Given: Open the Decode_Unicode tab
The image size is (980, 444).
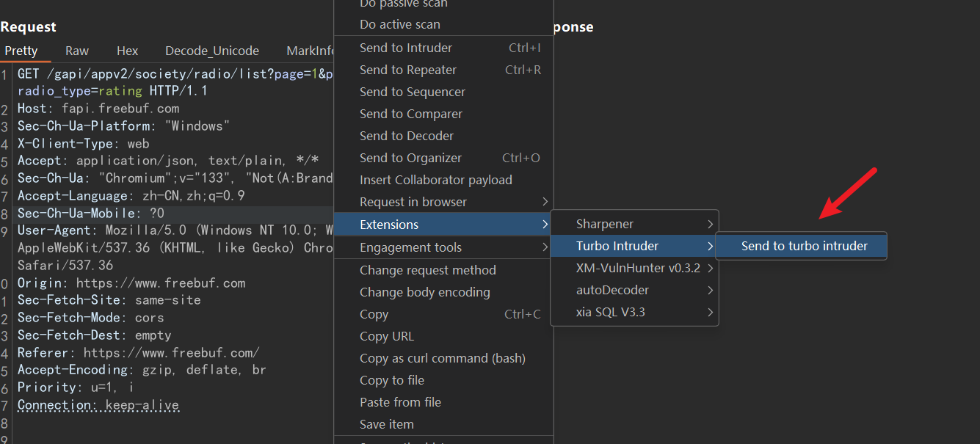Looking at the screenshot, I should pyautogui.click(x=212, y=51).
